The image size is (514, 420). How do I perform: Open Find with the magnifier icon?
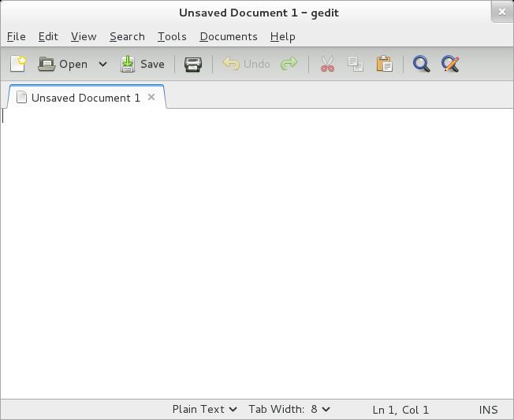pyautogui.click(x=422, y=64)
